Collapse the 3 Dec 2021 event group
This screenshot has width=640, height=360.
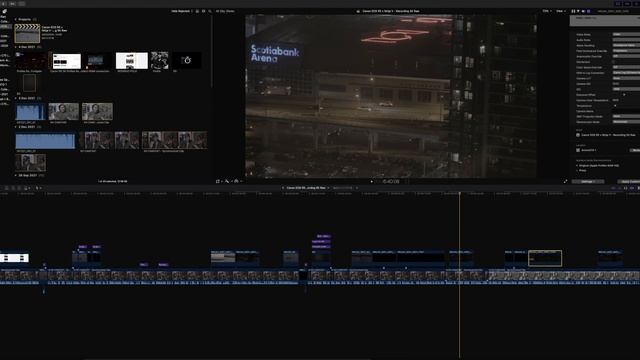point(16,98)
